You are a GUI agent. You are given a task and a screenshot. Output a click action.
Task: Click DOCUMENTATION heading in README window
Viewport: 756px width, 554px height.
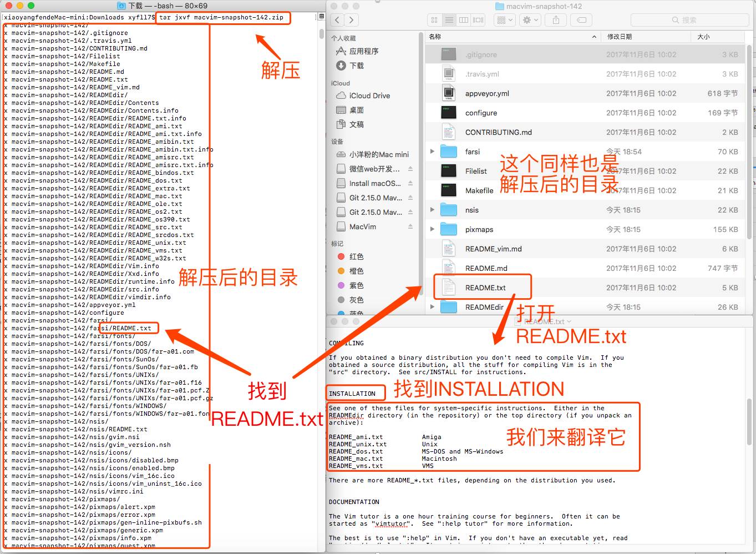[354, 502]
